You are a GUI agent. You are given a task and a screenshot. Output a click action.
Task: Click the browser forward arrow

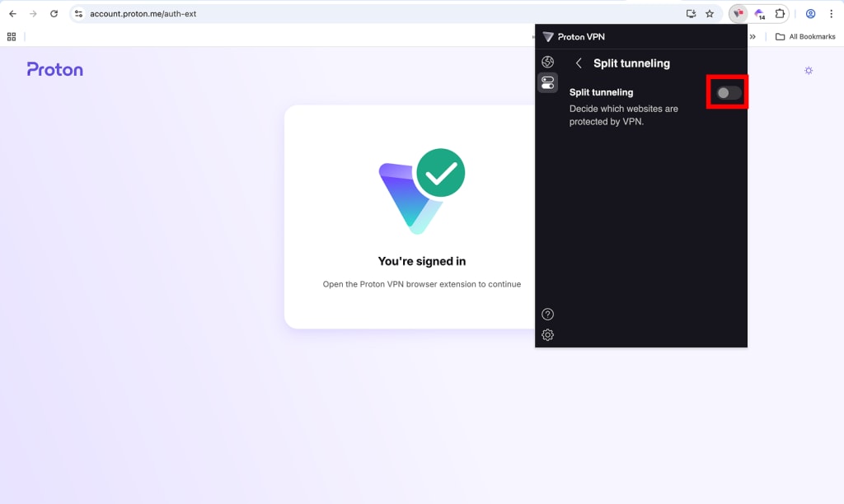coord(33,14)
